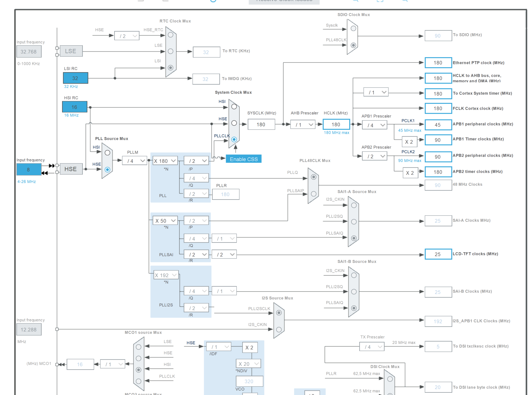Image resolution: width=532 pixels, height=395 pixels.
Task: Select HSI in the System Clock Mux
Action: [234, 107]
